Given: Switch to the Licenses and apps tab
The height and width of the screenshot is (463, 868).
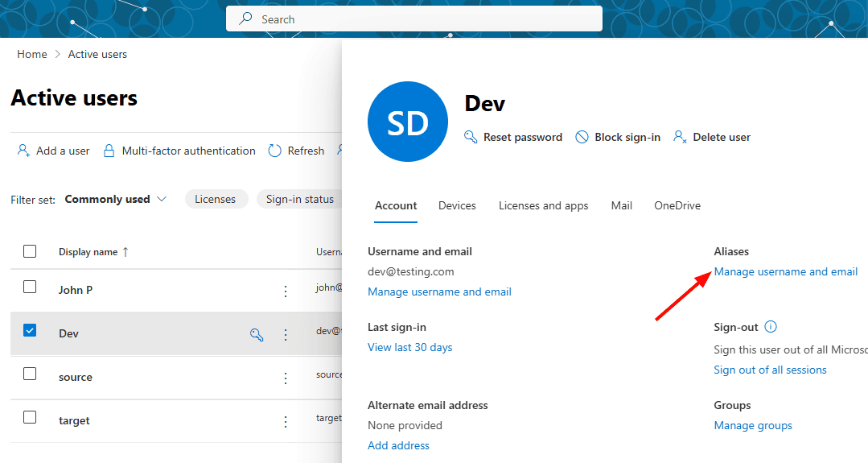Looking at the screenshot, I should (543, 206).
